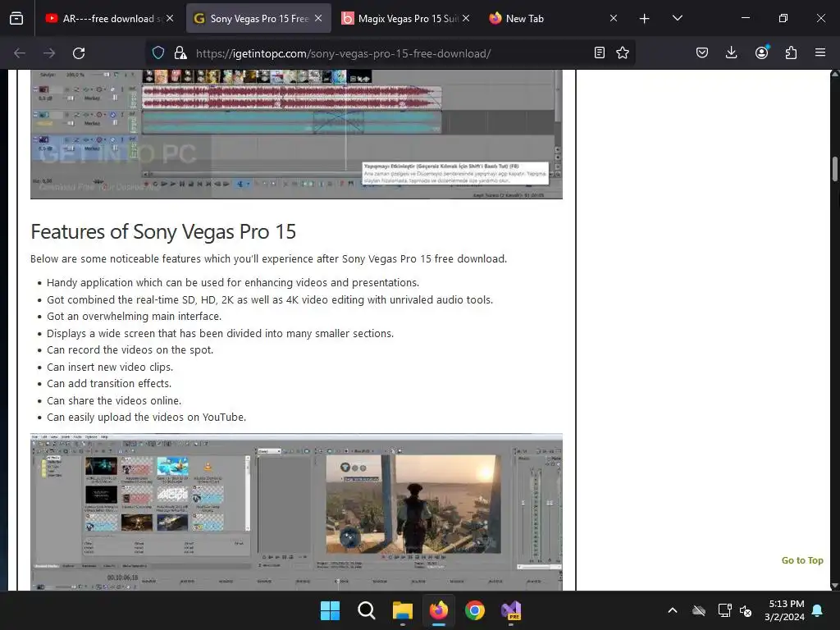Click the upper Vegas Pro timeline screenshot
840x630 pixels.
pyautogui.click(x=296, y=134)
